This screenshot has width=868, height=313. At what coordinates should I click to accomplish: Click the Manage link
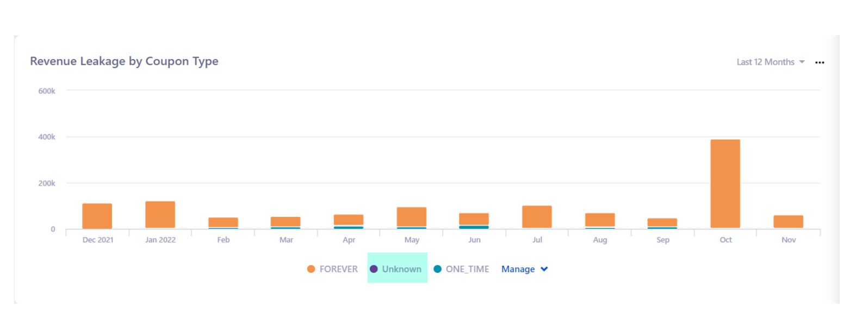coord(518,269)
